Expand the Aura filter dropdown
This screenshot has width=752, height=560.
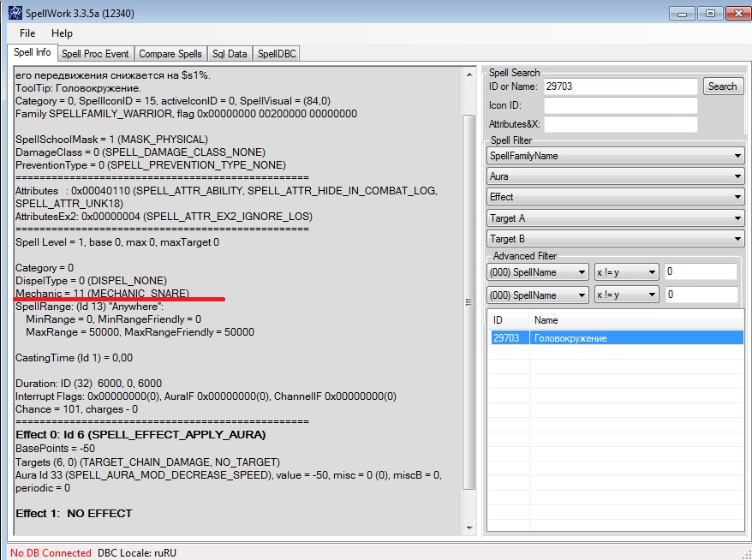614,176
